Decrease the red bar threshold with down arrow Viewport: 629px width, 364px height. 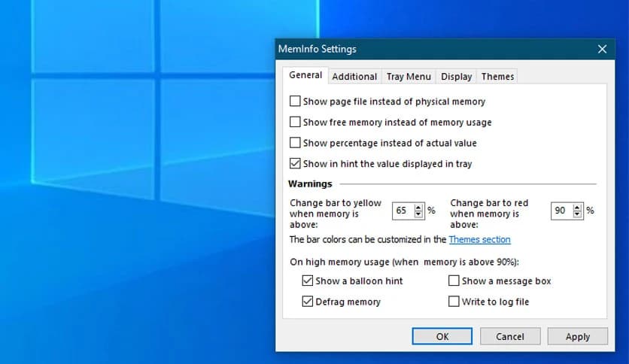(577, 214)
